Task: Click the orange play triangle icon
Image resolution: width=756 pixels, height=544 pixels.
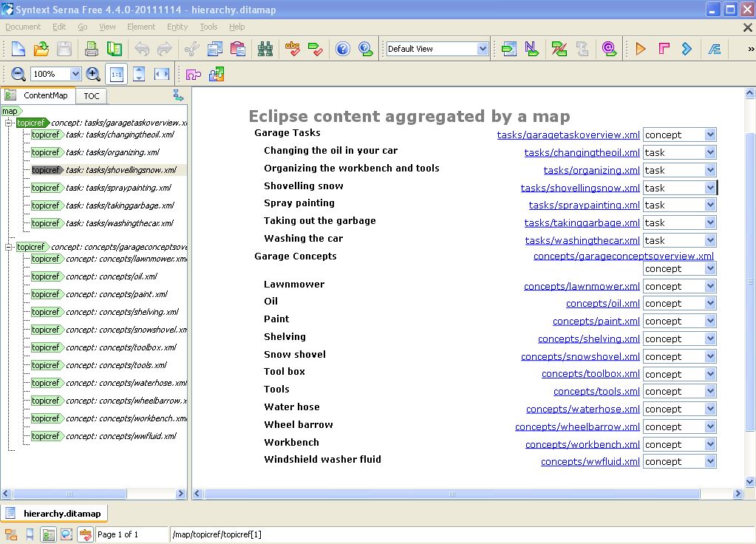Action: coord(640,49)
